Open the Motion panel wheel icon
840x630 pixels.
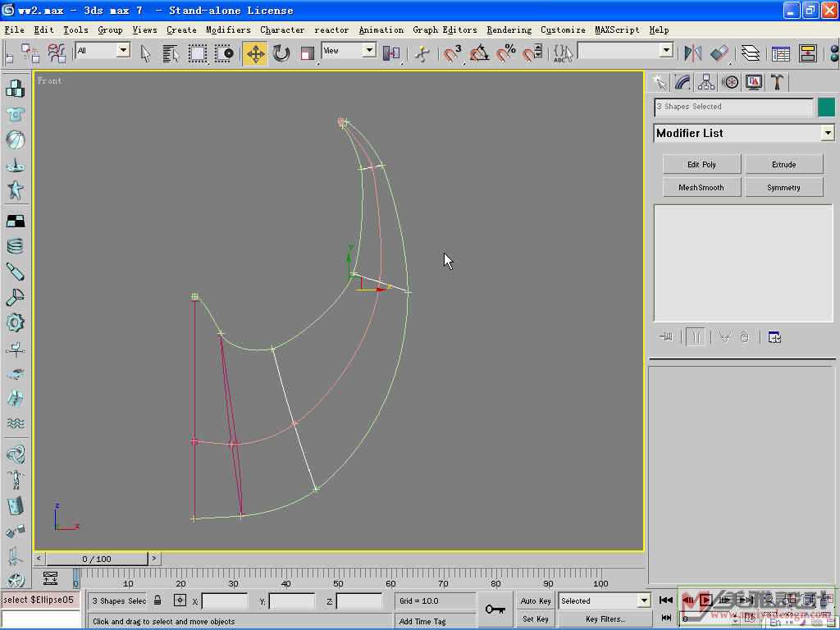[730, 82]
